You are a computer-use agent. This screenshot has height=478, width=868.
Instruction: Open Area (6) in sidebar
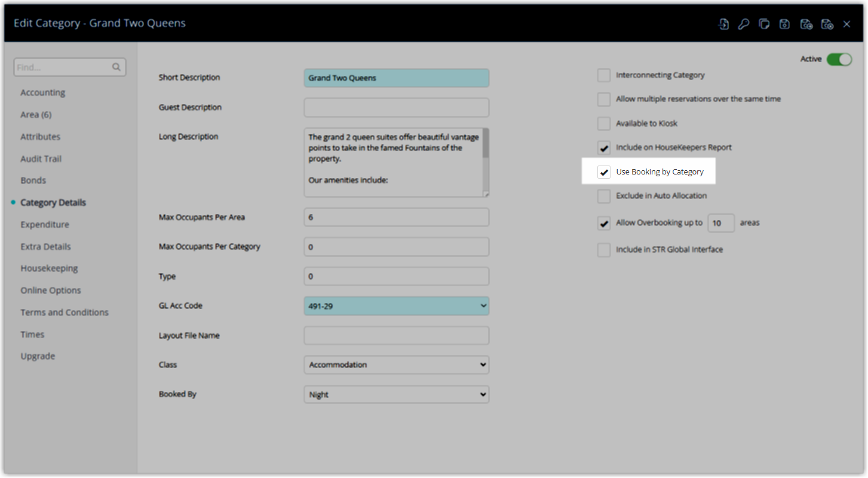36,115
